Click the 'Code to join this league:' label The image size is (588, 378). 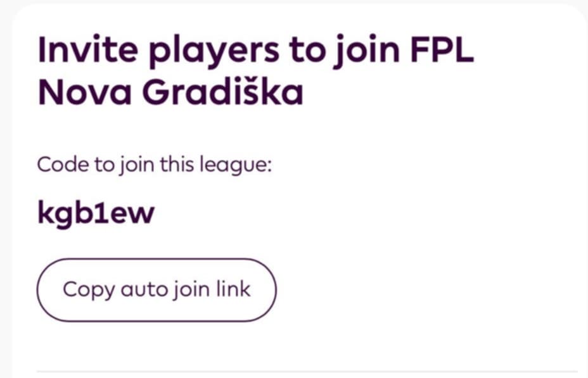point(154,165)
